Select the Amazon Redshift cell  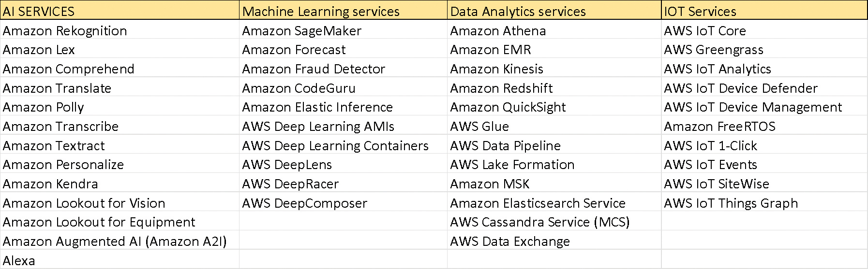click(501, 88)
